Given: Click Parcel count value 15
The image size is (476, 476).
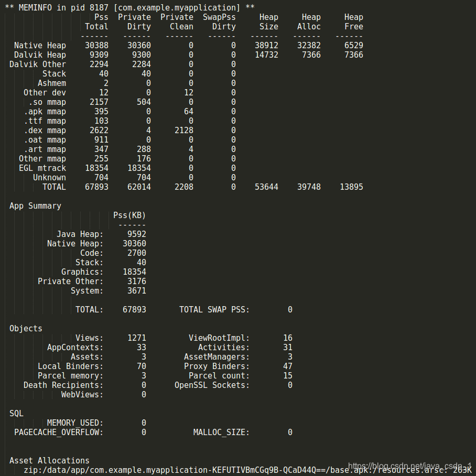Looking at the screenshot, I should tap(287, 375).
